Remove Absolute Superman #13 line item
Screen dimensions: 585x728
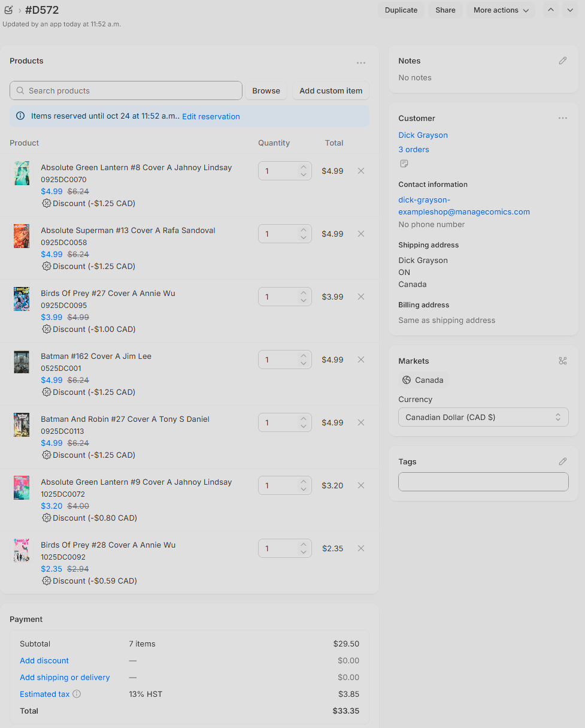tap(361, 234)
